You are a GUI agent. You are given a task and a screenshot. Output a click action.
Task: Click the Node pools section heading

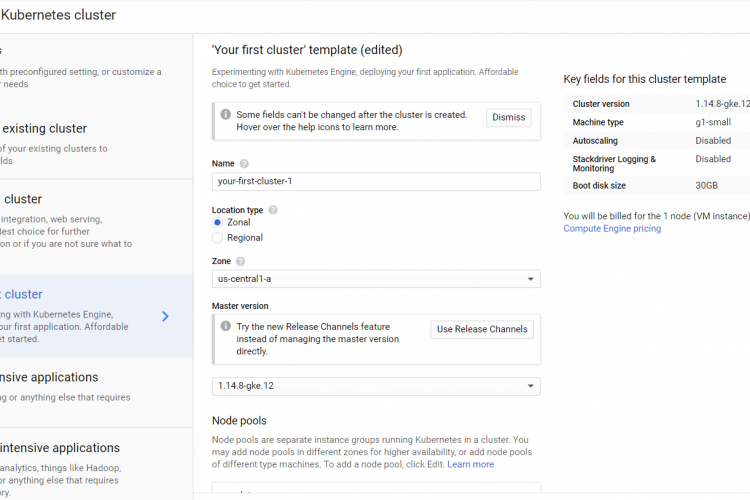tap(239, 421)
